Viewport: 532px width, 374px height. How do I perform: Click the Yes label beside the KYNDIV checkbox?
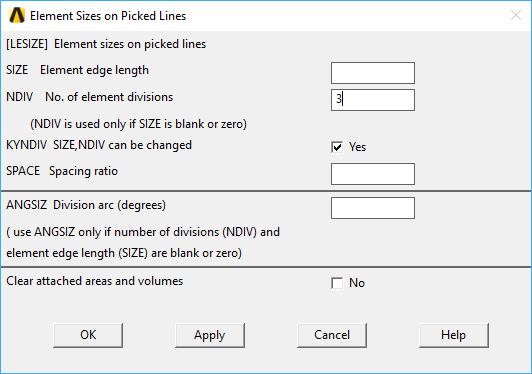358,147
